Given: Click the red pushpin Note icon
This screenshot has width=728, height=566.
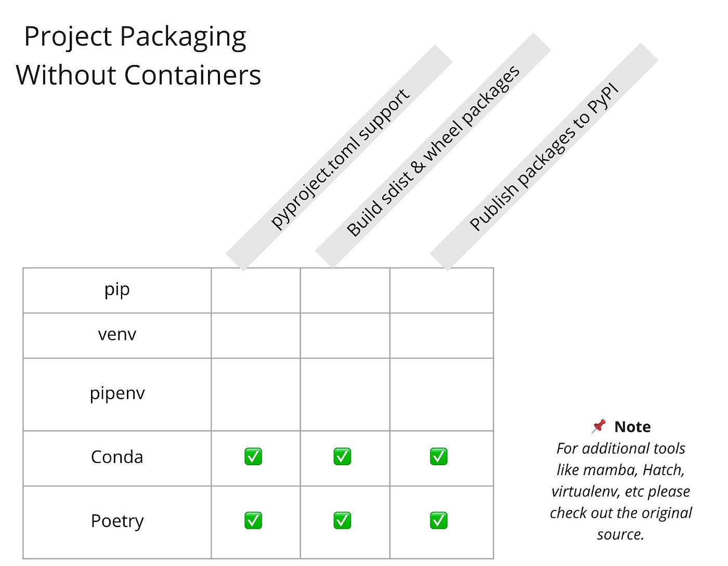Looking at the screenshot, I should pyautogui.click(x=599, y=426).
